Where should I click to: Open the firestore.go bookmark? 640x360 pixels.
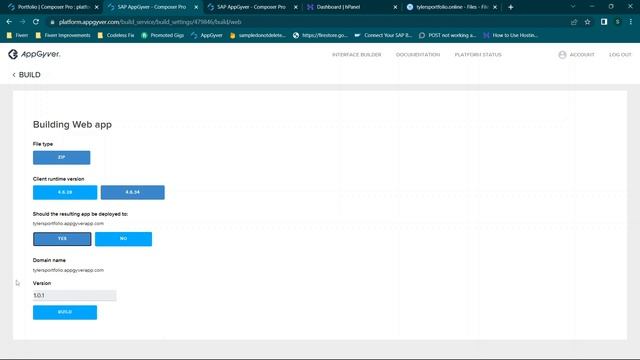tap(320, 36)
